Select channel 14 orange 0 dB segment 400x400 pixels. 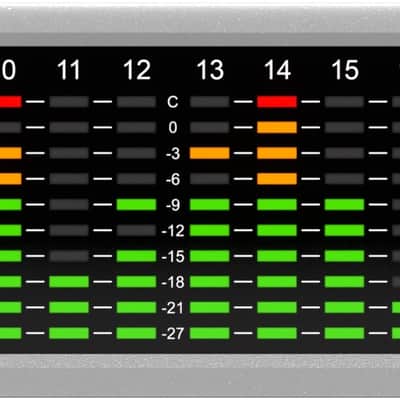point(277,127)
